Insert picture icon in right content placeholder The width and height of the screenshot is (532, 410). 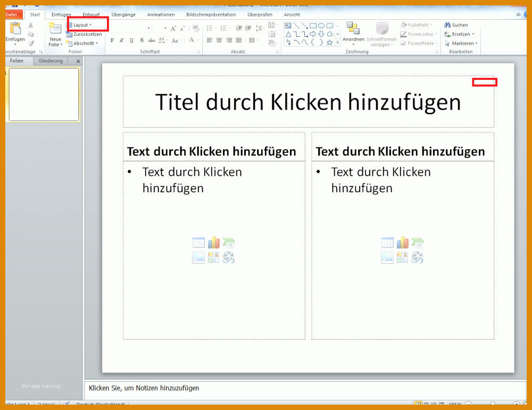point(387,257)
